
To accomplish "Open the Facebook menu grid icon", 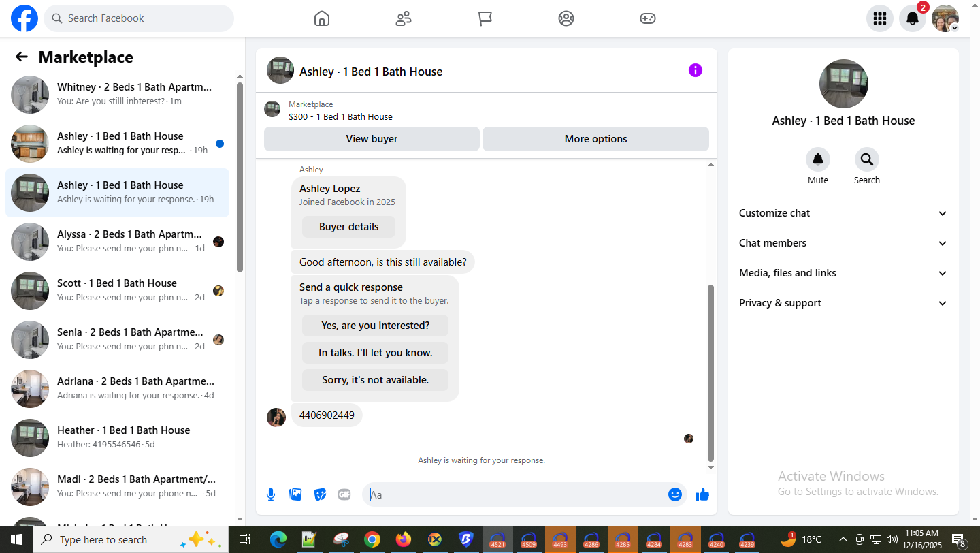I will [880, 18].
